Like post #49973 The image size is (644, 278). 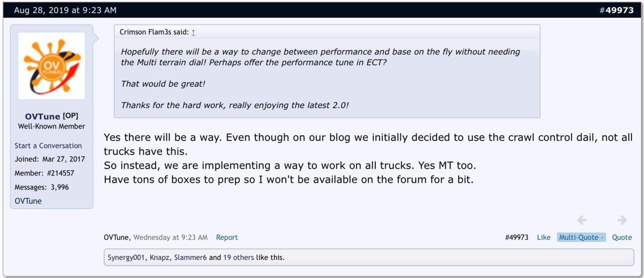tap(543, 237)
